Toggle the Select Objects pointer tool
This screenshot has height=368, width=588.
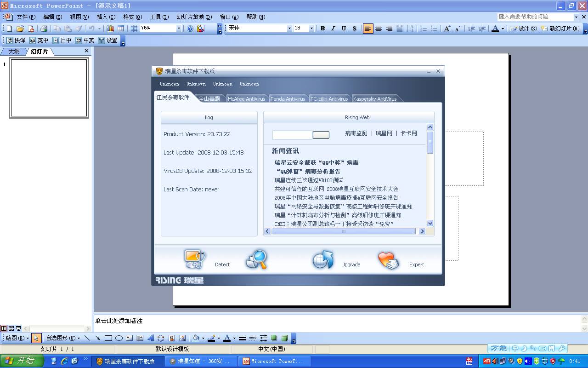(x=36, y=338)
